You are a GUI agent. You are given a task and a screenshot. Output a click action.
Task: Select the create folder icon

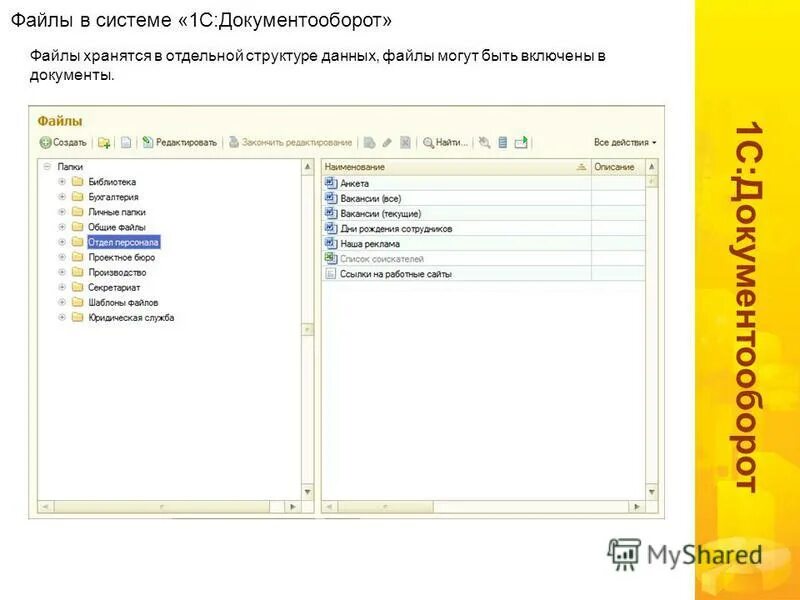click(106, 141)
